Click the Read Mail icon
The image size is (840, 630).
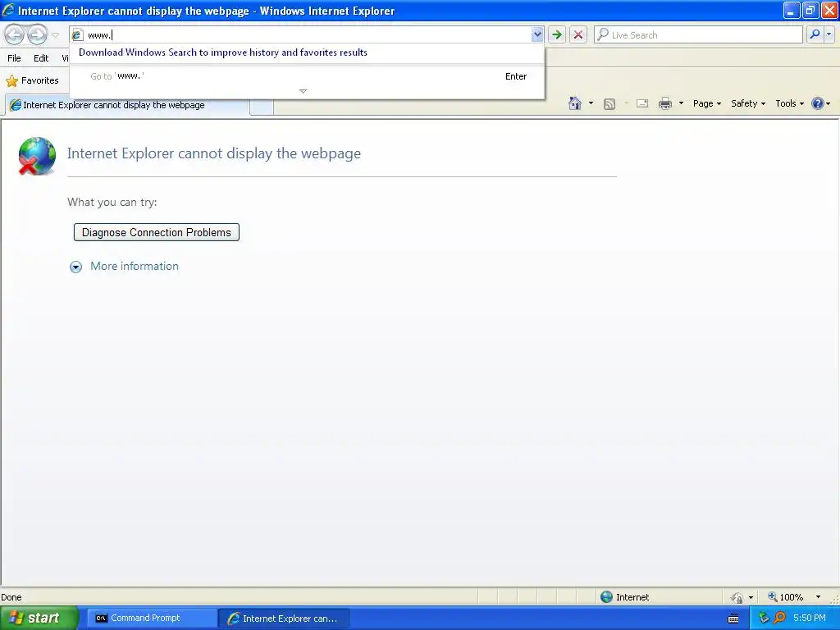click(x=642, y=103)
